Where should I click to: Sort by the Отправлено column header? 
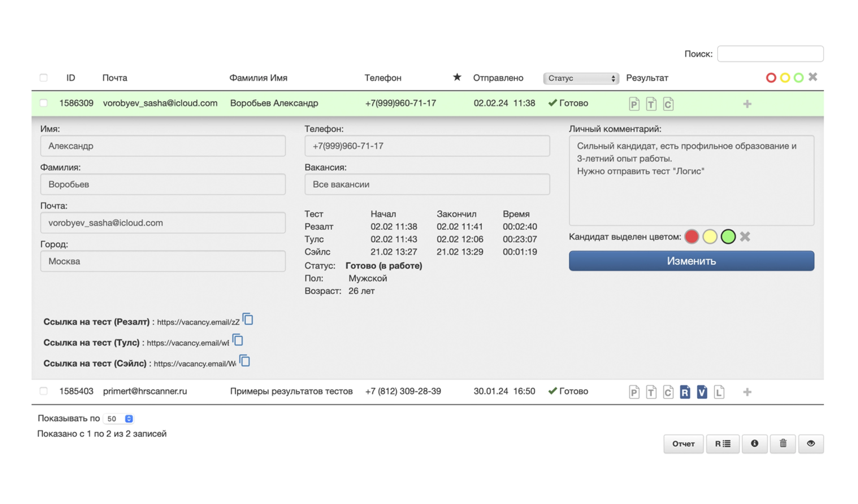click(x=498, y=78)
